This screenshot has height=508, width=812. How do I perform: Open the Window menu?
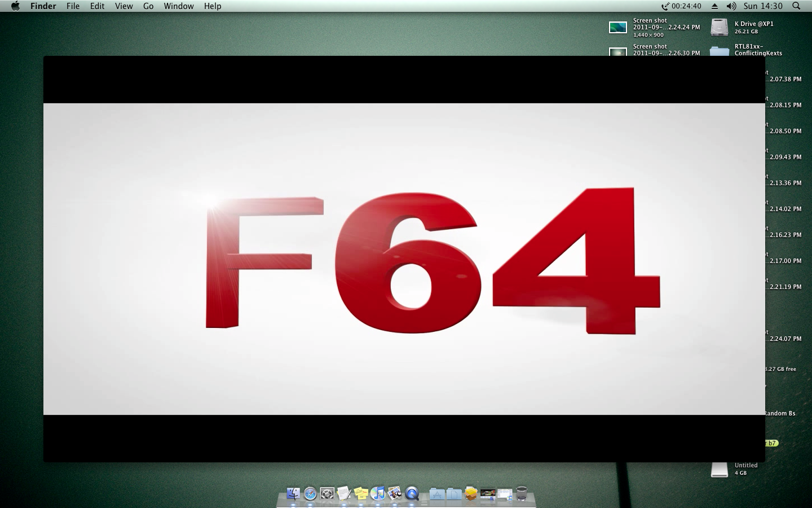(179, 6)
